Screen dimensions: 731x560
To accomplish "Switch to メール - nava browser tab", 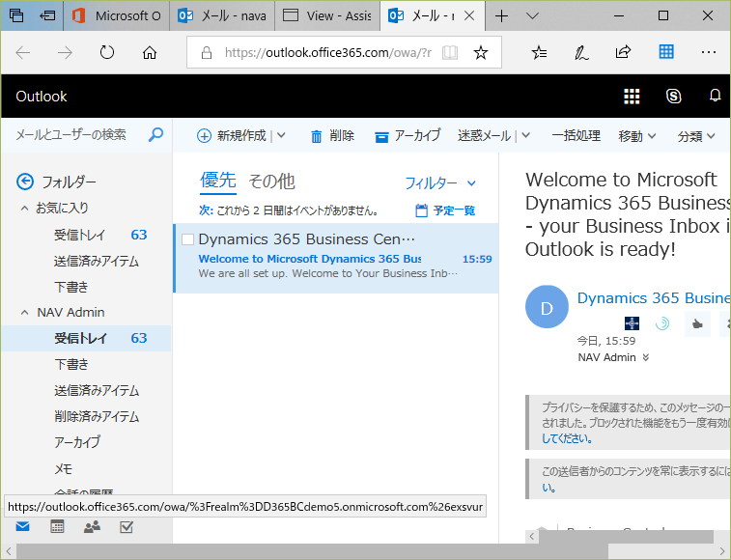I will [x=222, y=15].
